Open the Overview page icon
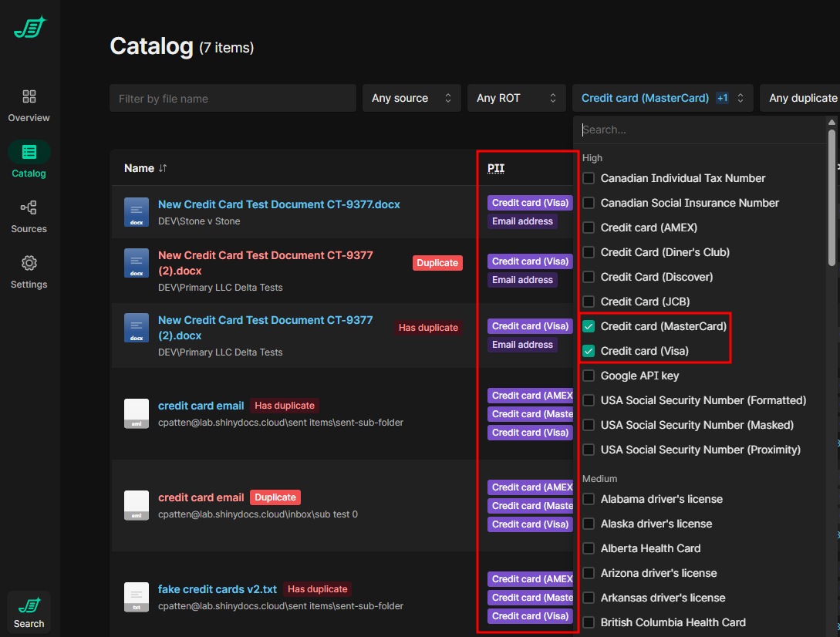This screenshot has height=637, width=840. (x=29, y=96)
